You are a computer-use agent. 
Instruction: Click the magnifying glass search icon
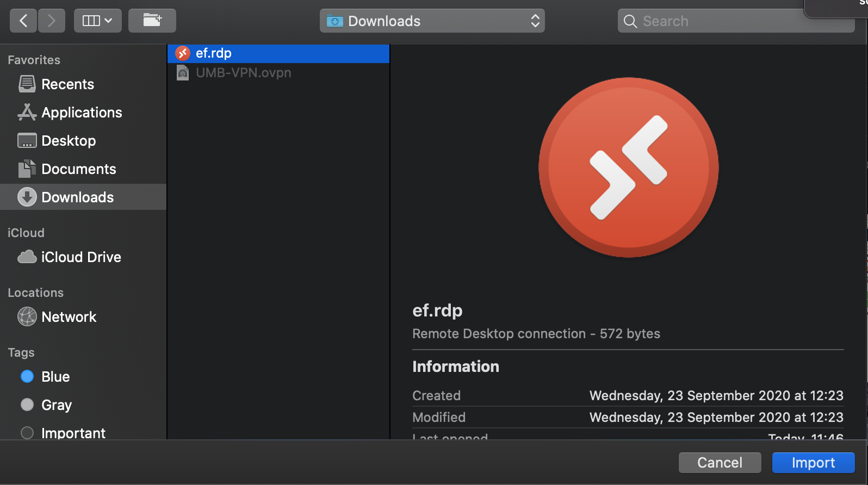pos(630,21)
